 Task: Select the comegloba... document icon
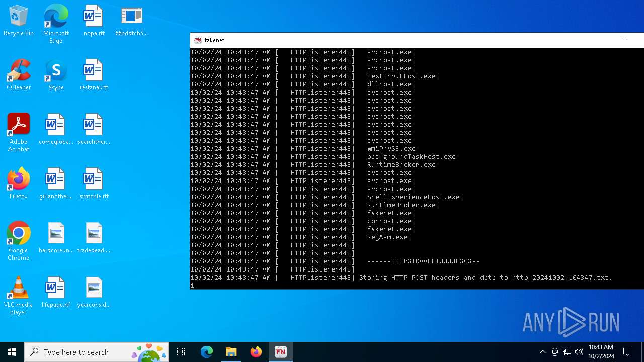pos(56,130)
